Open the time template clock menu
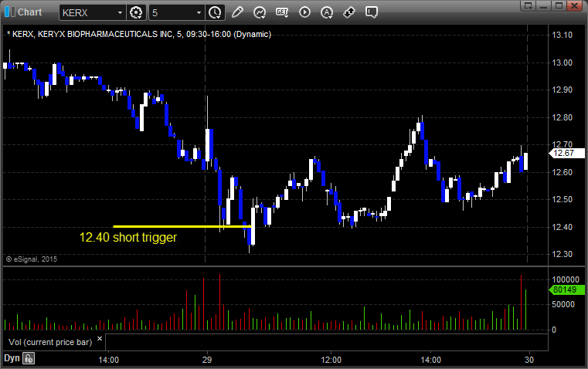This screenshot has height=369, width=588. coord(216,12)
